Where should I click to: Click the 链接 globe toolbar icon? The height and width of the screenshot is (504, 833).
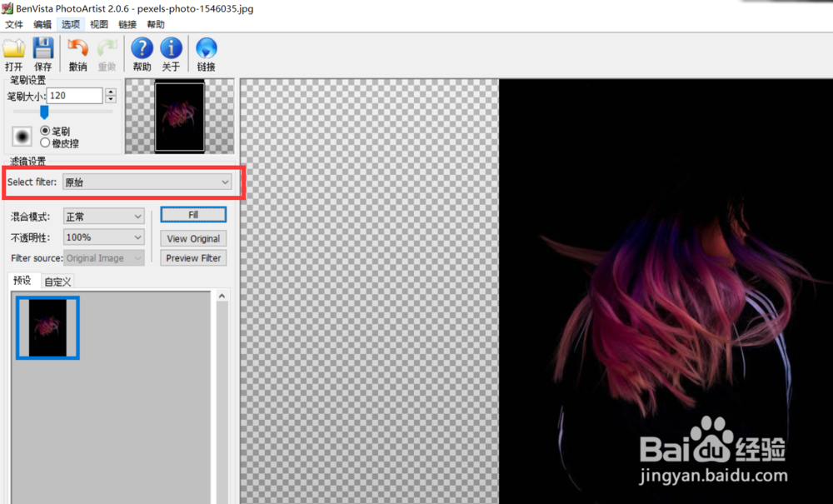(206, 48)
